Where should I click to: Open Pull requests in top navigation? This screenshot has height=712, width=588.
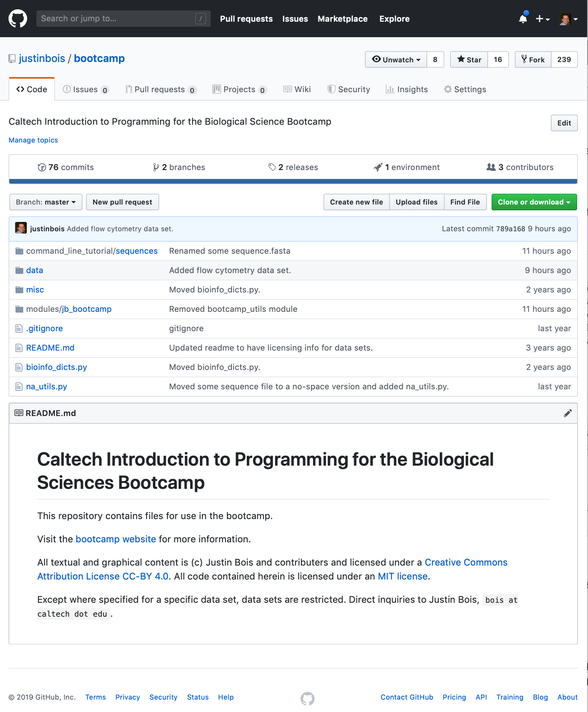[x=246, y=19]
